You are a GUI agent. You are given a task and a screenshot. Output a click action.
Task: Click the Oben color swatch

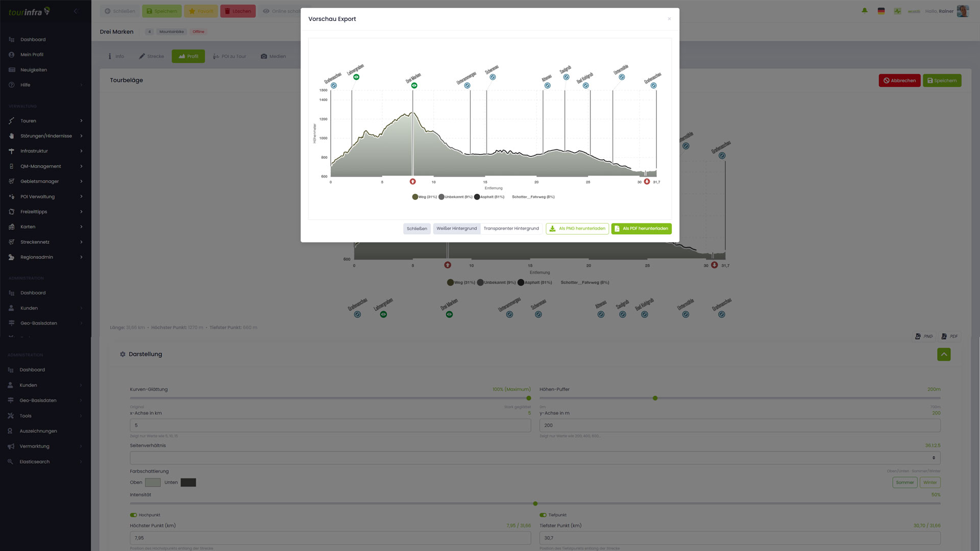coord(153,483)
